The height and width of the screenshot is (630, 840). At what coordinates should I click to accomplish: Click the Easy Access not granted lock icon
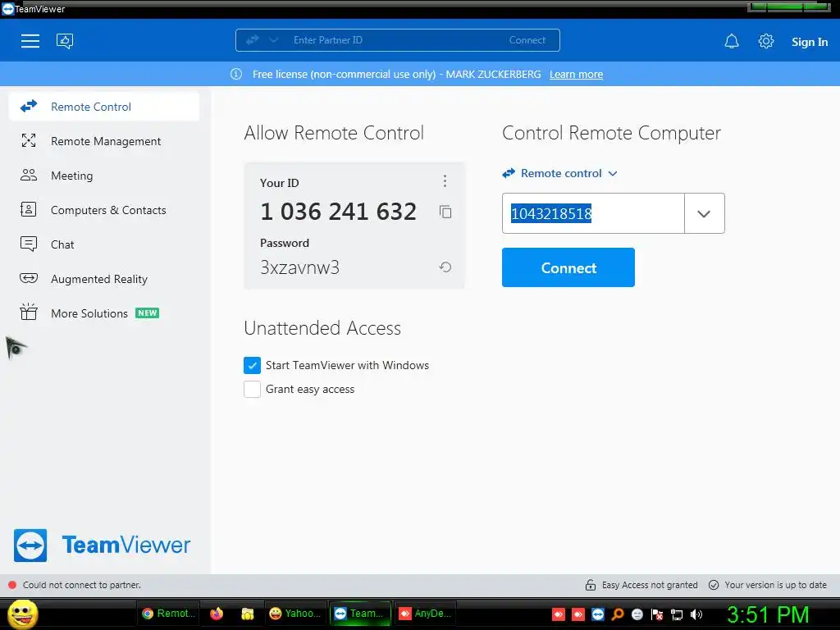[591, 585]
